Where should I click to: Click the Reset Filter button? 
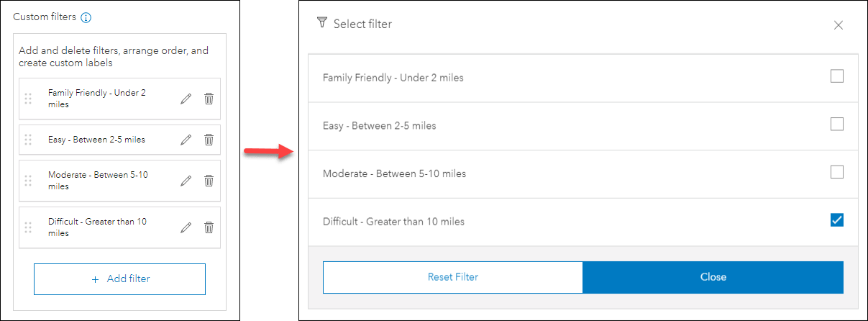point(452,277)
